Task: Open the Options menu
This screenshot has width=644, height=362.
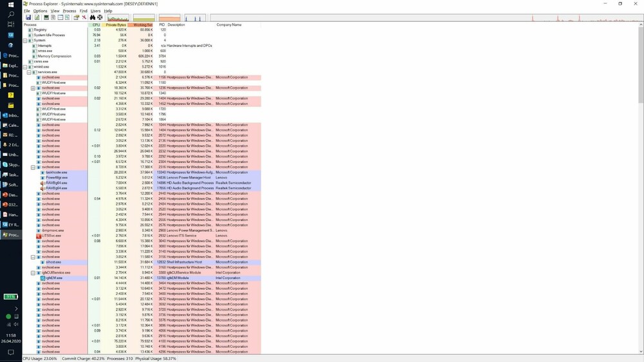Action: coord(40,11)
